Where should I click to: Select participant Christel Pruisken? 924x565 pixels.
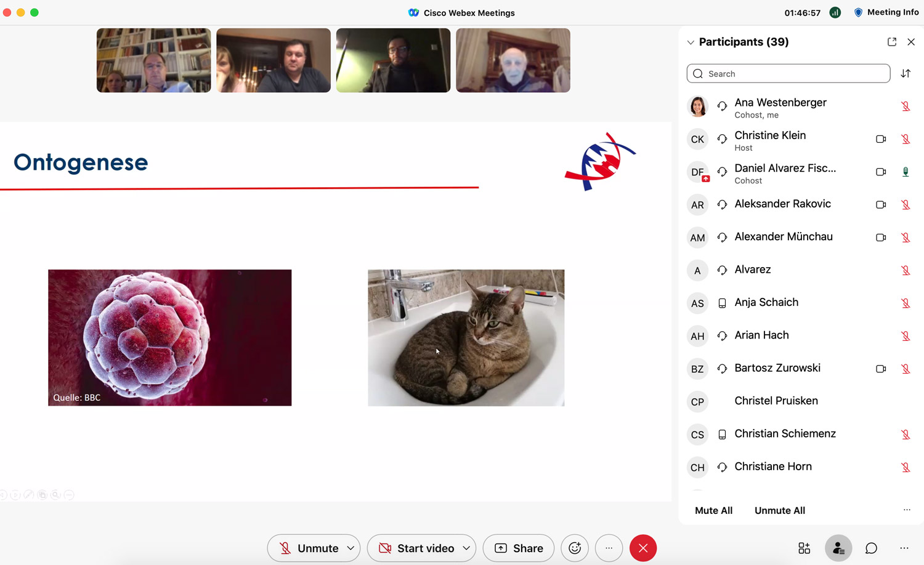[776, 401]
